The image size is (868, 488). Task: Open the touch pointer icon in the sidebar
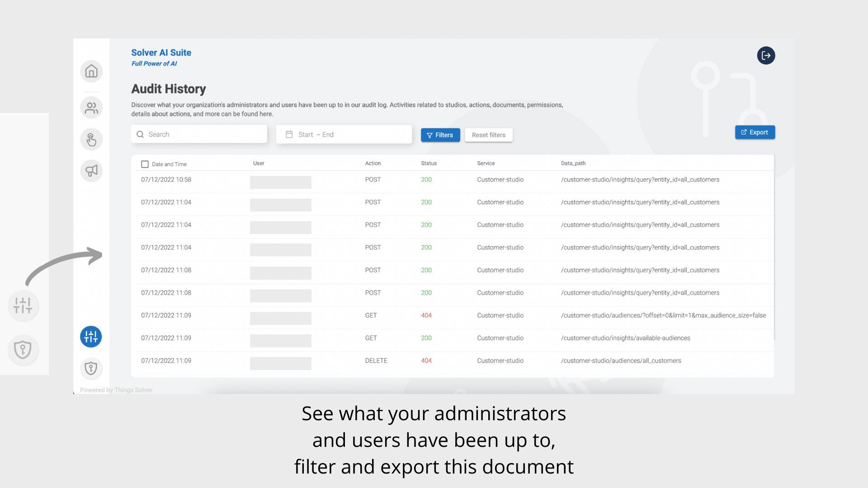91,140
